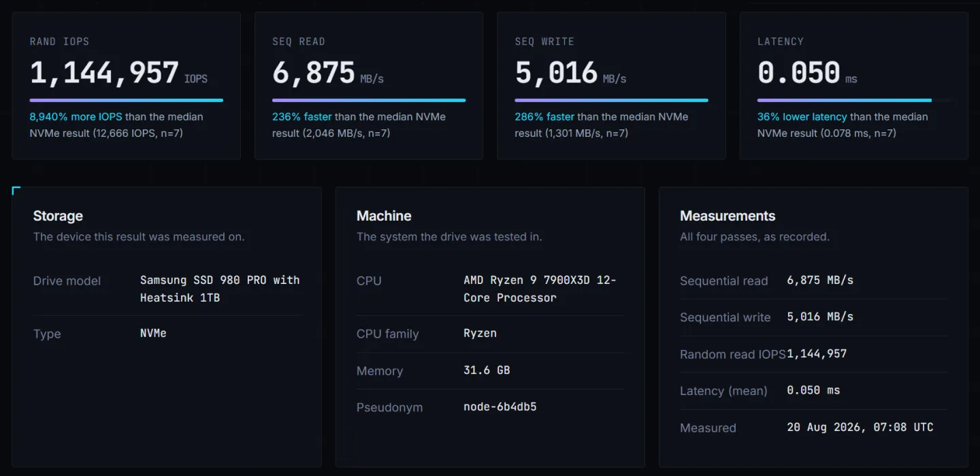
Task: Click the RAND IOPS gradient progress bar
Action: (127, 100)
